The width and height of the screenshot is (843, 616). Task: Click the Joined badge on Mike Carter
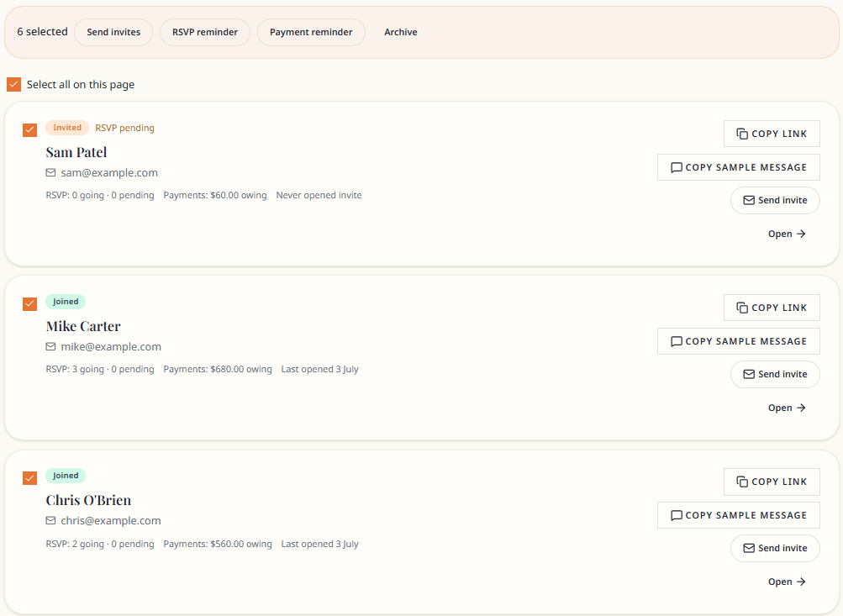pos(66,302)
